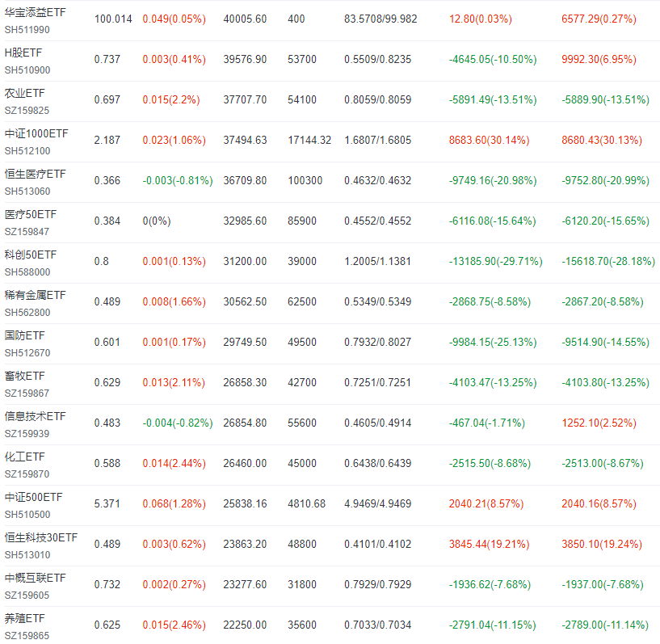Screen dimensions: 660x644
Task: Select stock code SZ159847
Action: [27, 232]
